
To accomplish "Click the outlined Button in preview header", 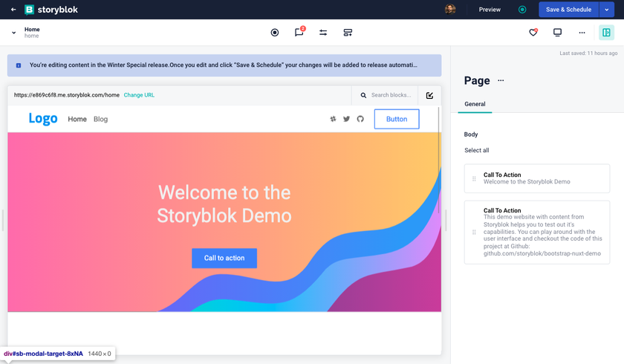I will pos(397,119).
